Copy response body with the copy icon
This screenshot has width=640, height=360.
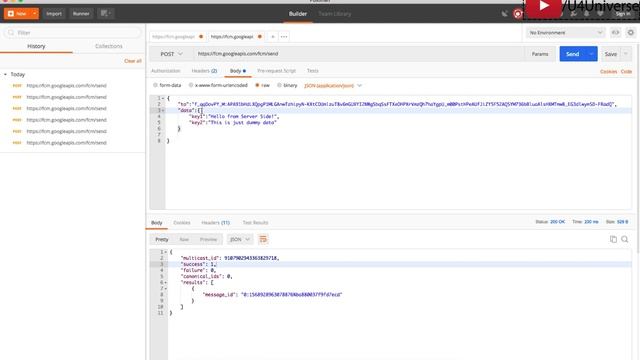coord(613,239)
